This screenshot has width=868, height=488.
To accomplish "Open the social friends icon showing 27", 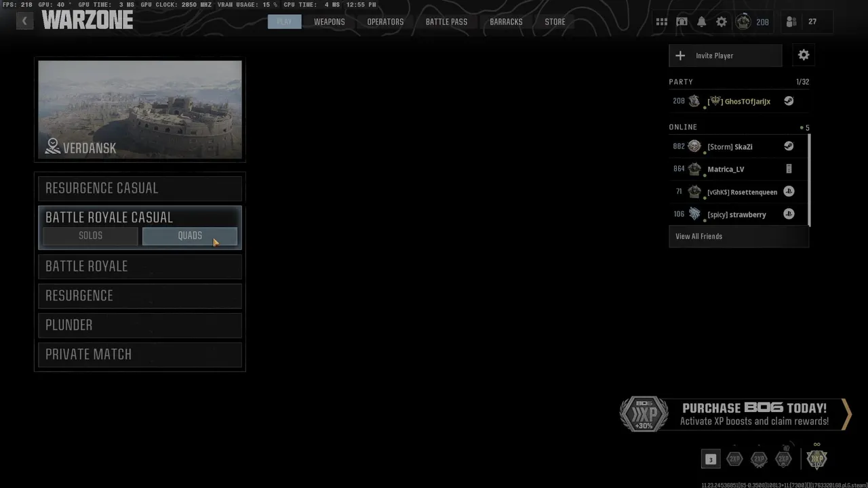I will (x=791, y=22).
